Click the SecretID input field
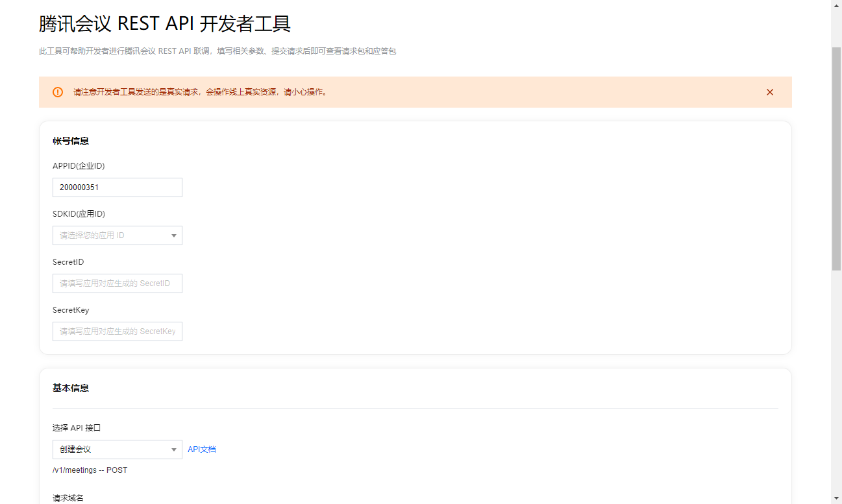 [118, 283]
